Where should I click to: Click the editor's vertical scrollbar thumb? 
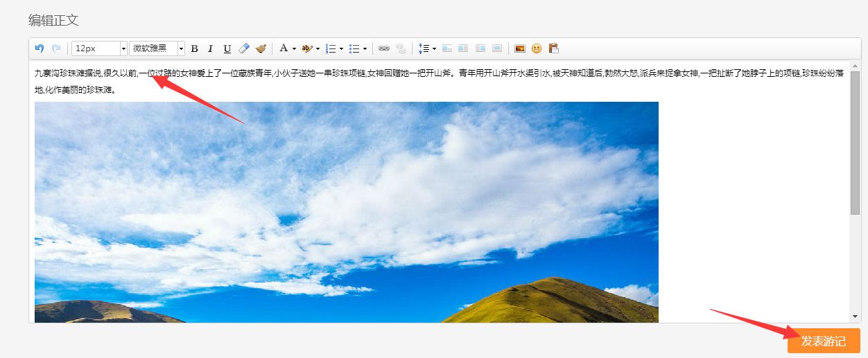[x=855, y=142]
